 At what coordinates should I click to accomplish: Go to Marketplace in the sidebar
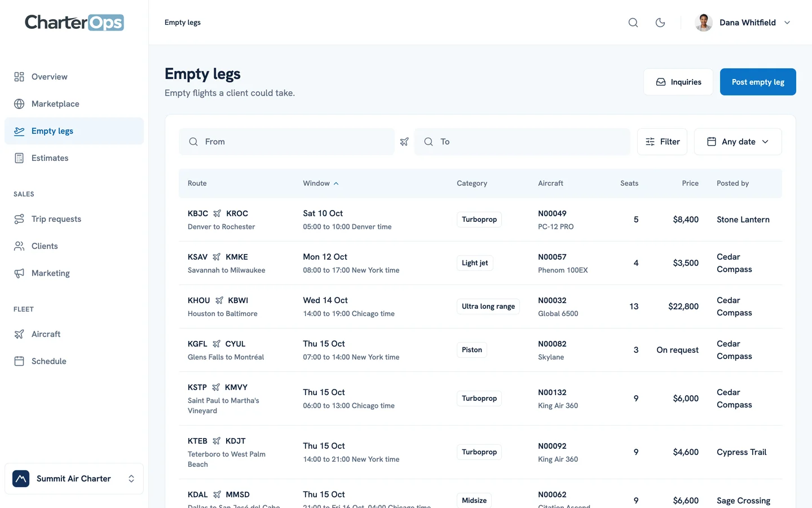74,104
